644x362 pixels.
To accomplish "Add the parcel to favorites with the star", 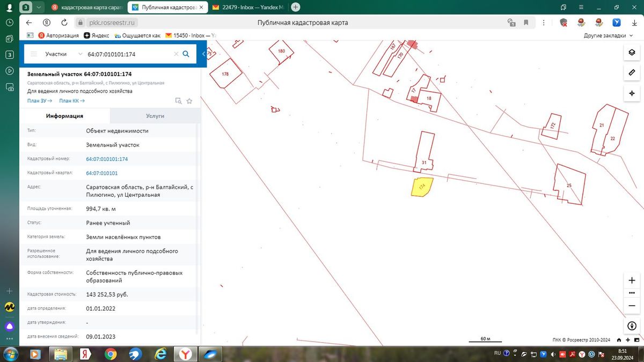I will click(x=189, y=101).
